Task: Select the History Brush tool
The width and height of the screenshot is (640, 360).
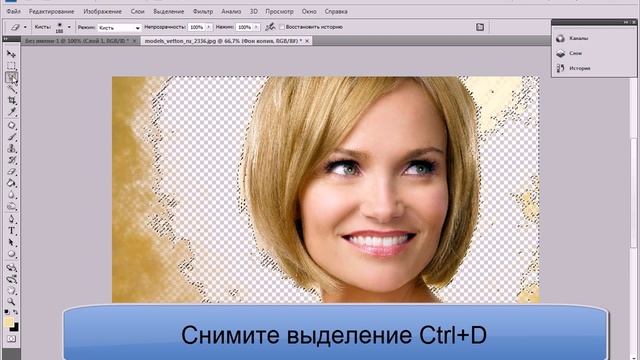Action: click(11, 160)
